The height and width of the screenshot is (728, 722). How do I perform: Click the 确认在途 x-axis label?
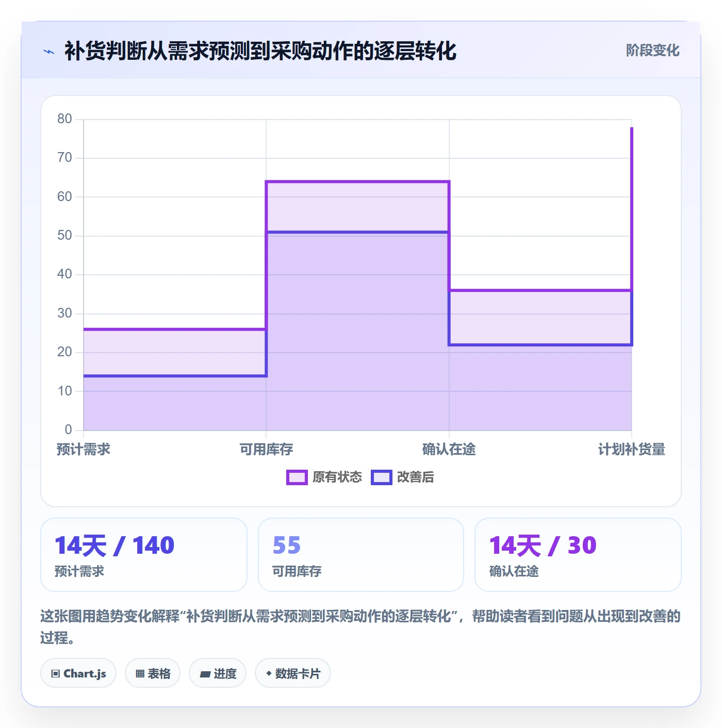[449, 450]
